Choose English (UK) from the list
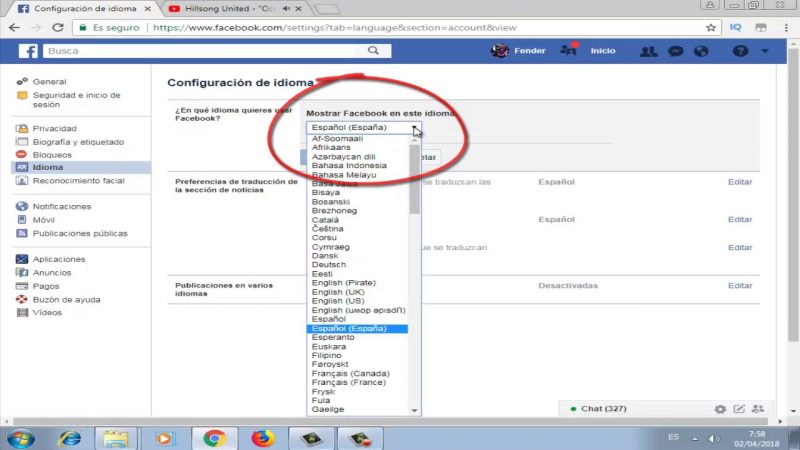The width and height of the screenshot is (800, 450). [x=338, y=292]
